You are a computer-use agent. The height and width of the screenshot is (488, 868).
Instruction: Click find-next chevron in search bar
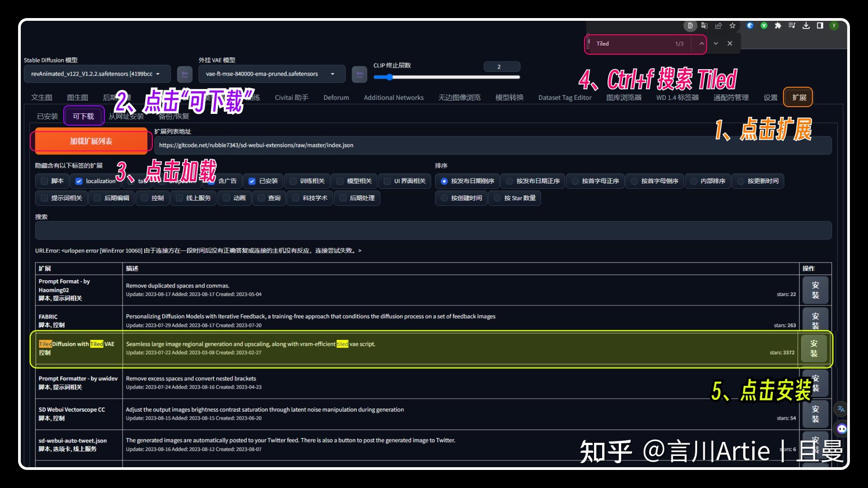tap(716, 43)
